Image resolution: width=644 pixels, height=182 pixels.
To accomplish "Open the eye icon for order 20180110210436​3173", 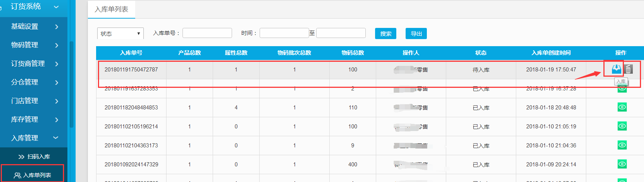I will click(x=622, y=145).
